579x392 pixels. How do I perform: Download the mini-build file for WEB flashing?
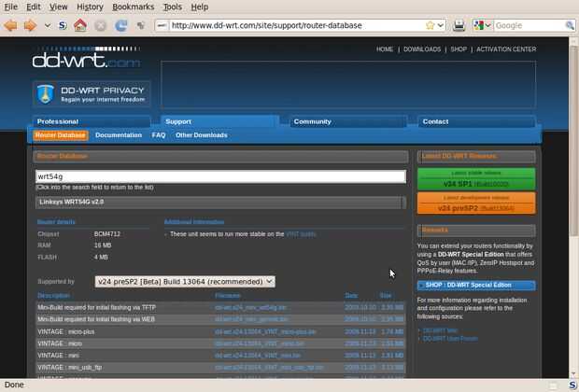coord(251,319)
